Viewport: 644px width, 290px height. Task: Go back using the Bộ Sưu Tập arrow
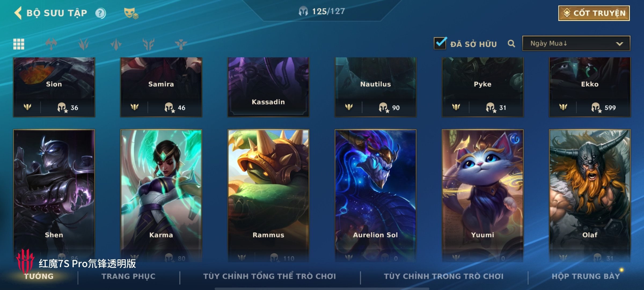[18, 13]
